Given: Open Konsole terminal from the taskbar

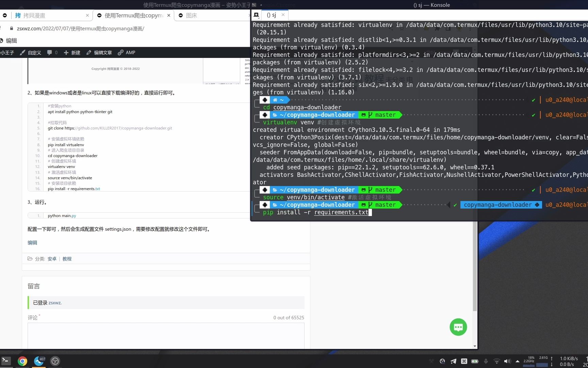Looking at the screenshot, I should point(6,361).
